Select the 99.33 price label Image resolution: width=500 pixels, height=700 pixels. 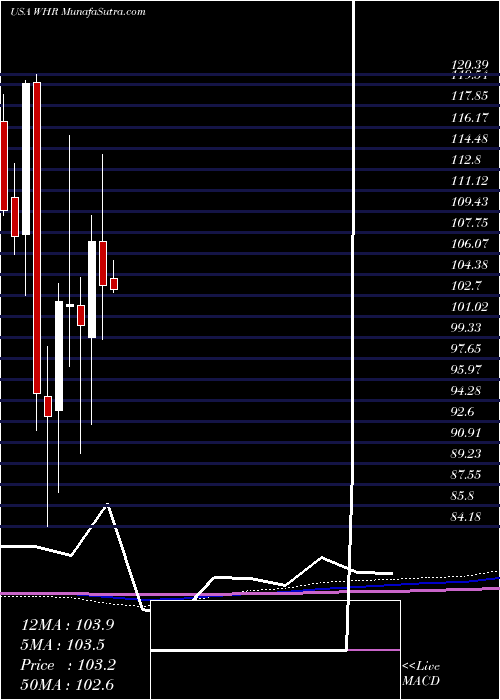pyautogui.click(x=466, y=328)
